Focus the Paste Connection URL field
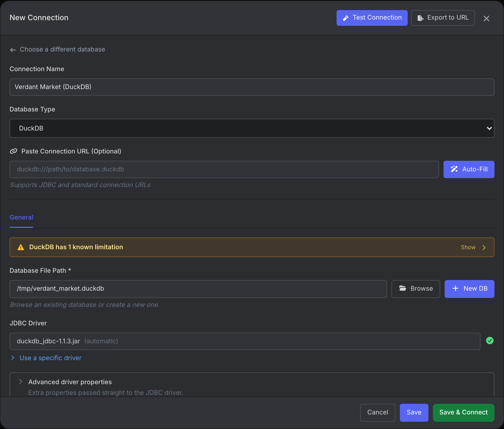Viewport: 504px width, 429px height. tap(224, 169)
